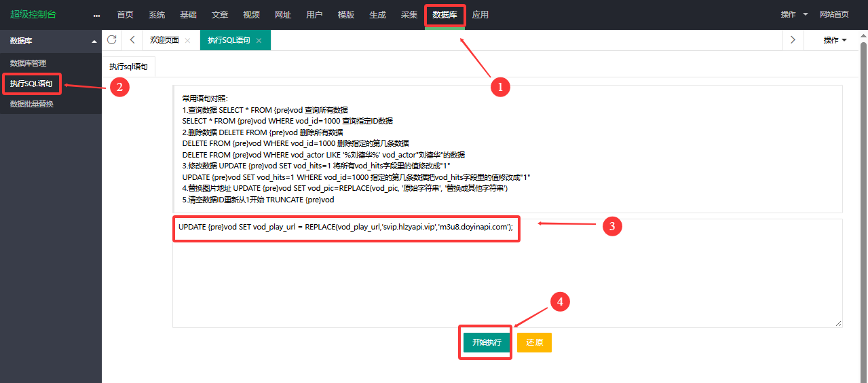The height and width of the screenshot is (383, 868).
Task: Click the right arrow to scroll tabs forward
Action: pos(793,40)
